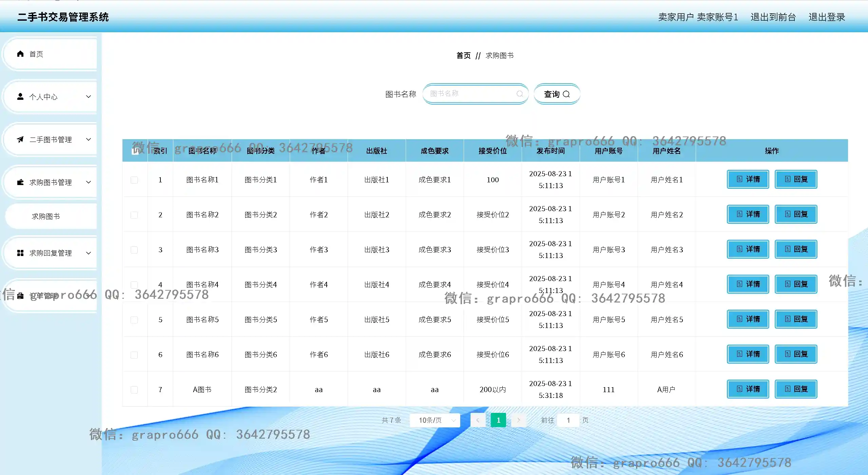The image size is (868, 475).
Task: Click 详情 button for 图书名称1 row
Action: click(748, 179)
